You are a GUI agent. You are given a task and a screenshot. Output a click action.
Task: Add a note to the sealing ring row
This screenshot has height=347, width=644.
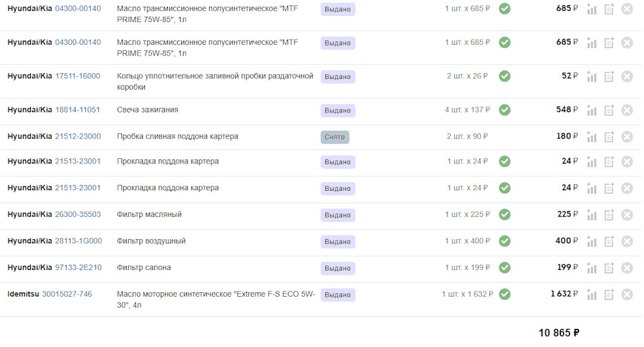tap(609, 76)
